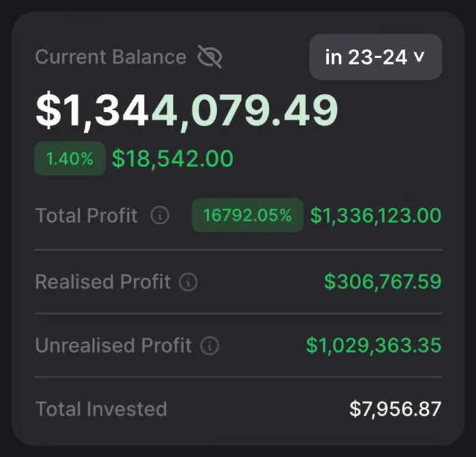Open the Total Profit info icon
Screen dimensions: 476x457
pos(160,215)
